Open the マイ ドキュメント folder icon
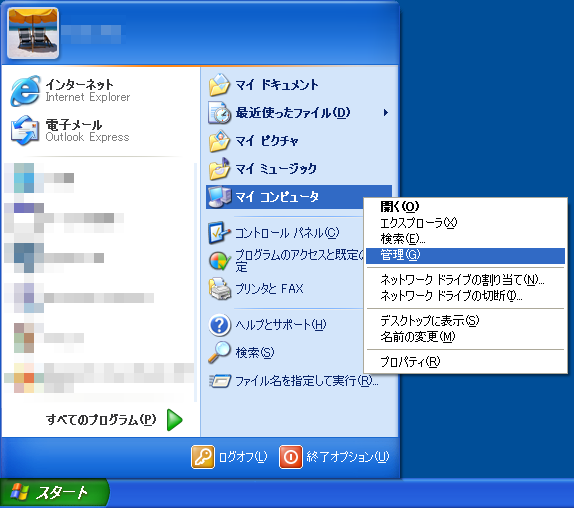 click(219, 85)
